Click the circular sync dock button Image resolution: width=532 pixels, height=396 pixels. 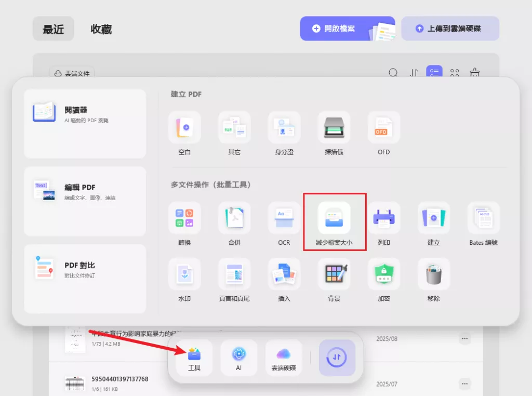point(337,358)
